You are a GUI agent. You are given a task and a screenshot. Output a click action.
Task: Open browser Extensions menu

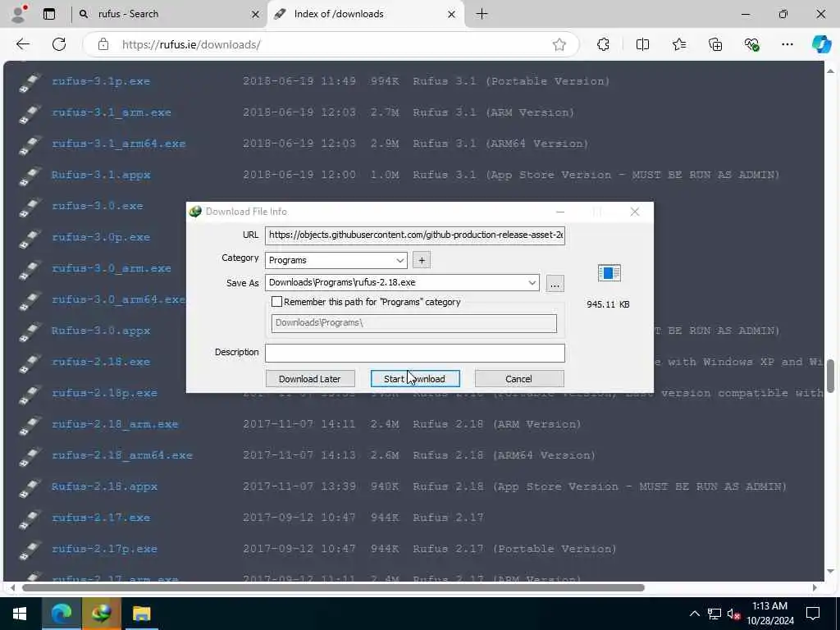click(x=603, y=44)
